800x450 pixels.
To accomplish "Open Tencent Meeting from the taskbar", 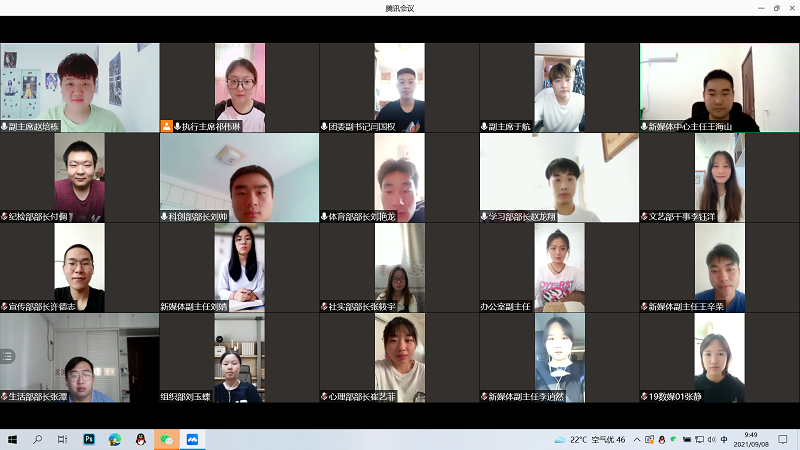I will (x=192, y=439).
